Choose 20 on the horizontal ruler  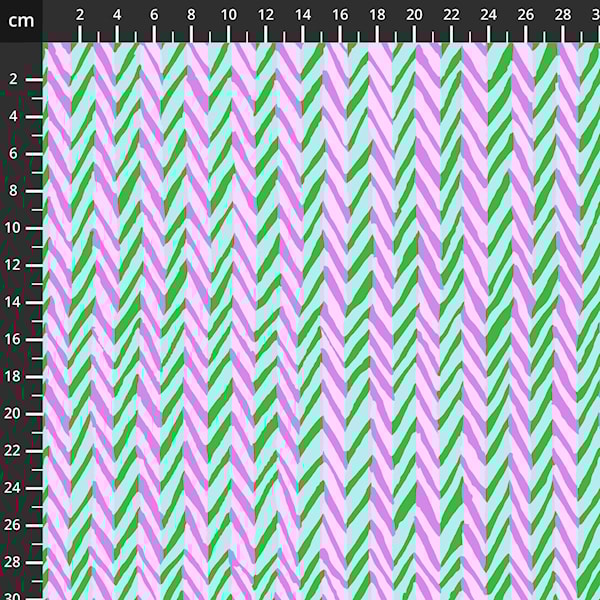(414, 15)
